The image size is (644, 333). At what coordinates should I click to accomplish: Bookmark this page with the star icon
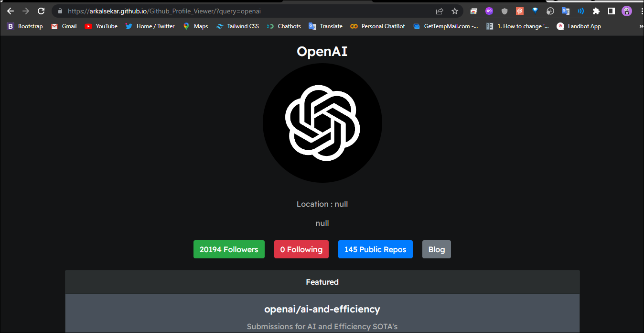point(455,11)
